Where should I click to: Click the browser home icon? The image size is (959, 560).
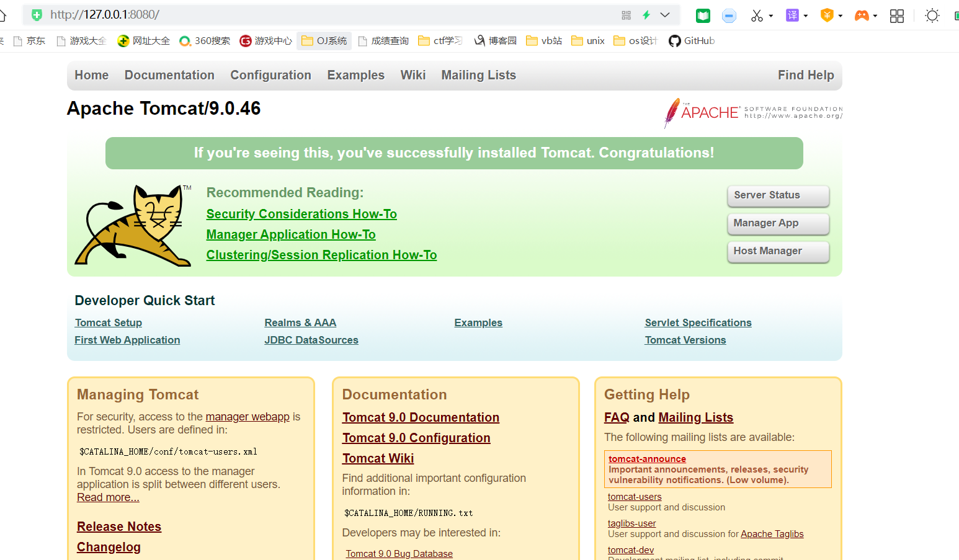point(2,15)
